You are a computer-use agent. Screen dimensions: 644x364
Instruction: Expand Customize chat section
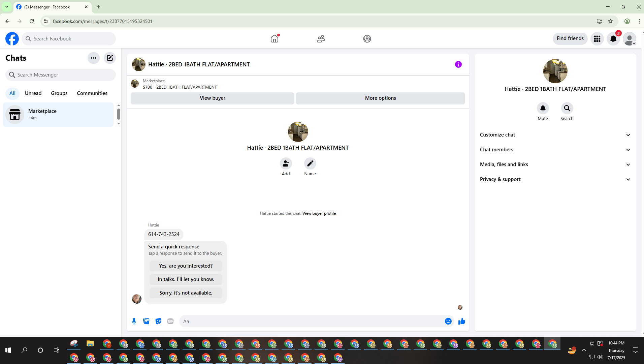pyautogui.click(x=555, y=135)
